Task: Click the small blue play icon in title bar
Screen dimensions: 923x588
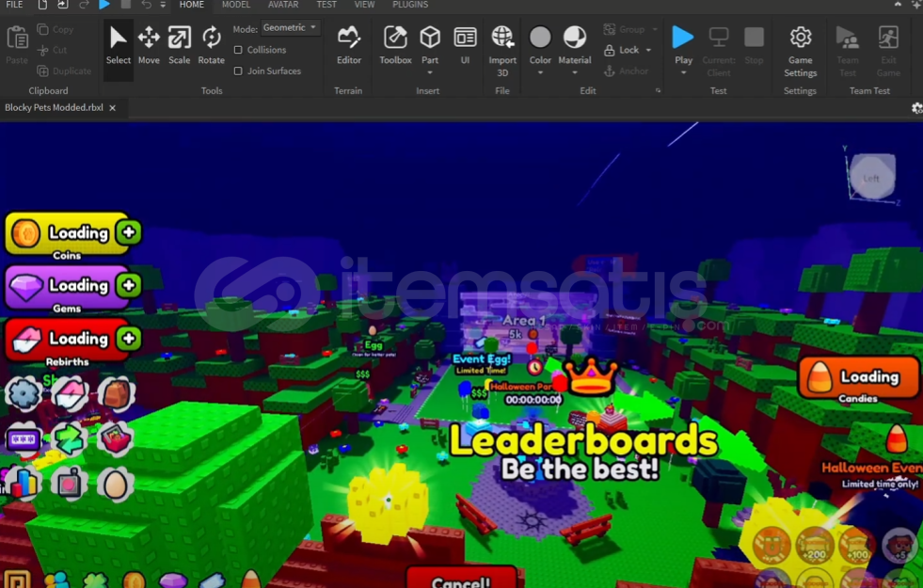Action: (x=104, y=5)
